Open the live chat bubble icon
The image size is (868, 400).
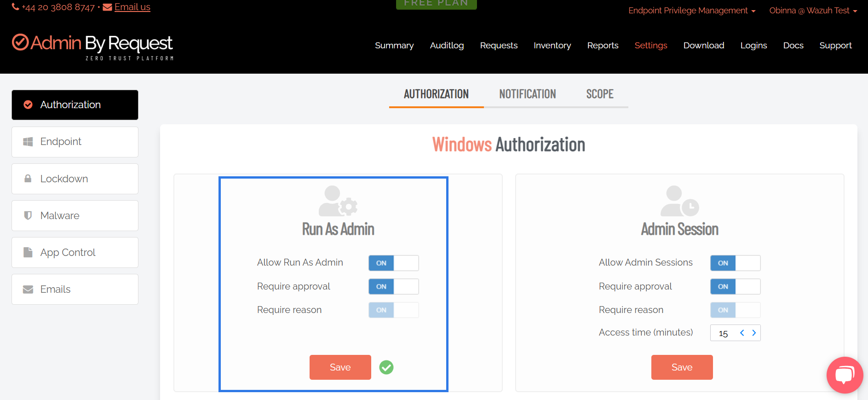click(845, 375)
